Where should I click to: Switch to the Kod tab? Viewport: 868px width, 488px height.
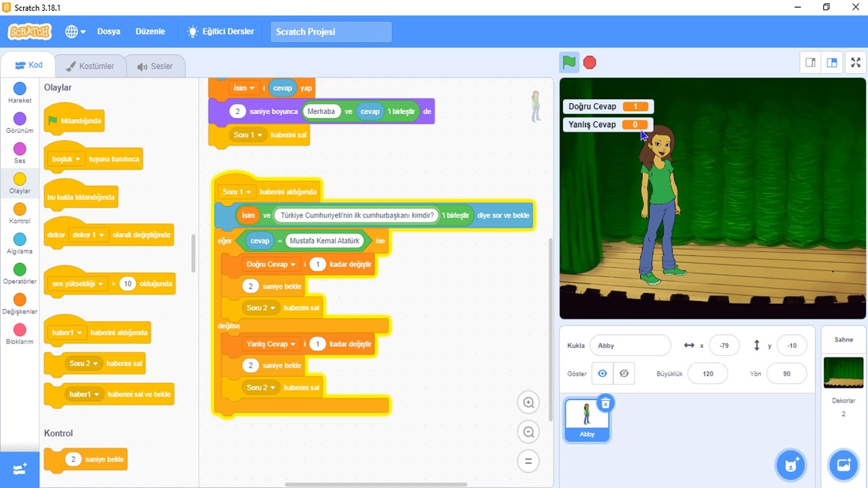(x=28, y=66)
